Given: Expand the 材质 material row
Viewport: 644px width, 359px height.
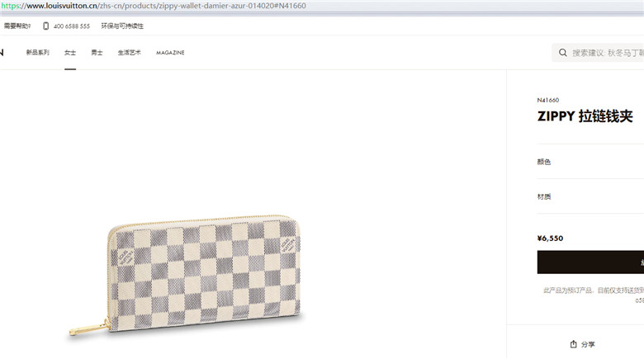Looking at the screenshot, I should click(x=590, y=196).
